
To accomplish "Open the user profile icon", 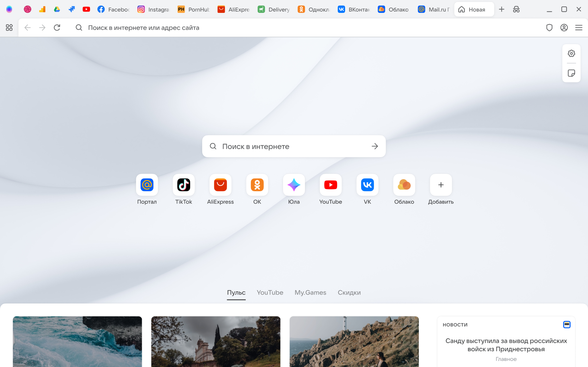I will 564,28.
